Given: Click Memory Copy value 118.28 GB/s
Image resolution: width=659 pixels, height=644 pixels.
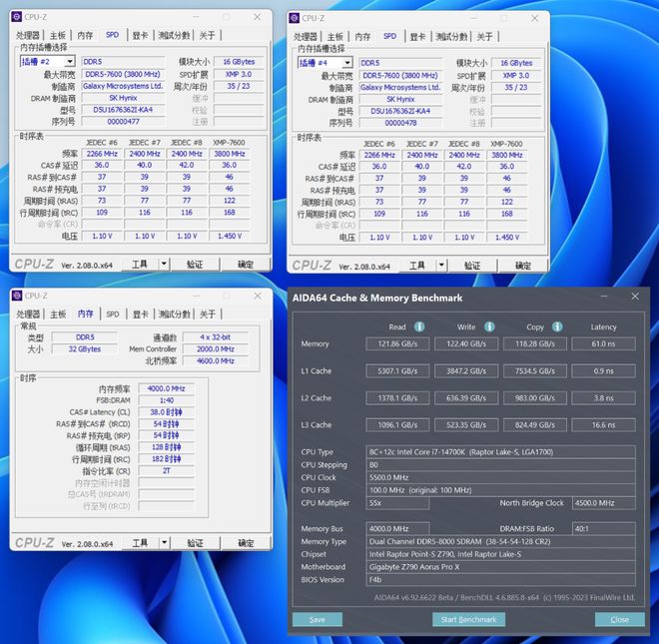Looking at the screenshot, I should [535, 343].
